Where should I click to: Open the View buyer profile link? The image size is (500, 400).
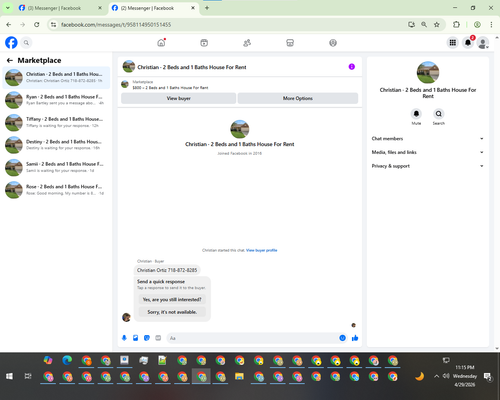(x=262, y=250)
